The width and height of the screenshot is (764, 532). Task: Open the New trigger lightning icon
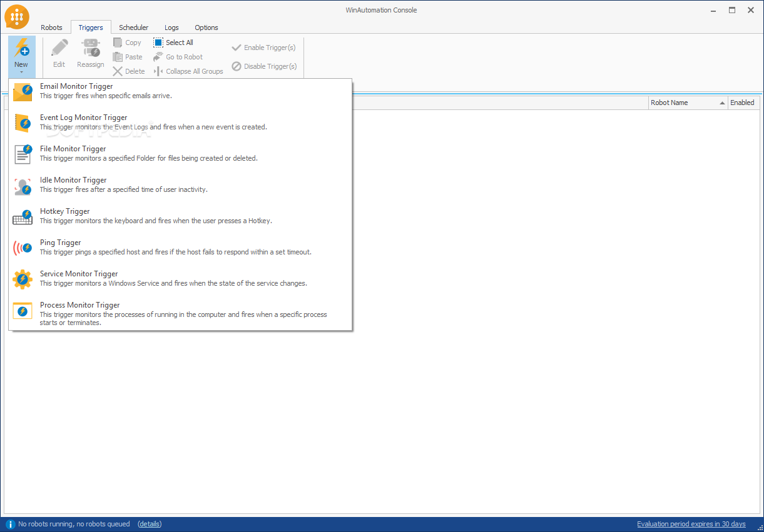[21, 48]
